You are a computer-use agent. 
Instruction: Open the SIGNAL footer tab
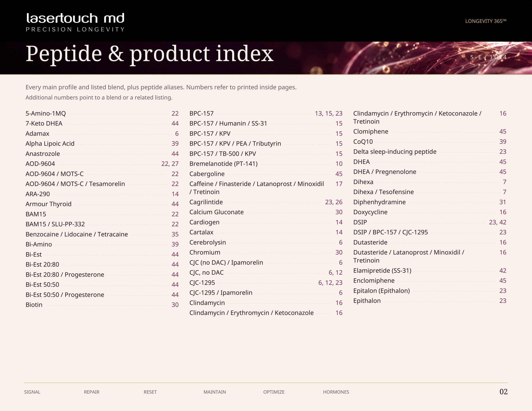32,392
